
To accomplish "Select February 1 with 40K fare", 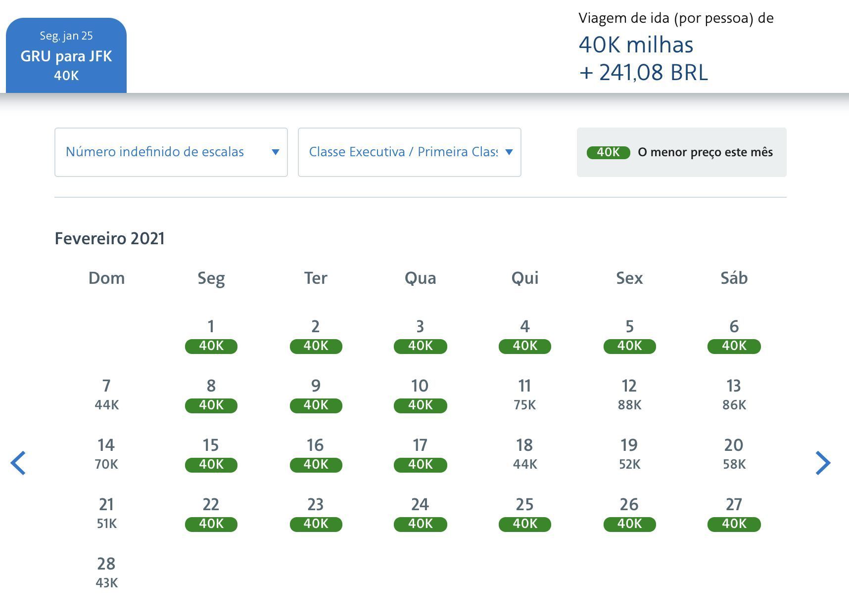I will click(211, 336).
